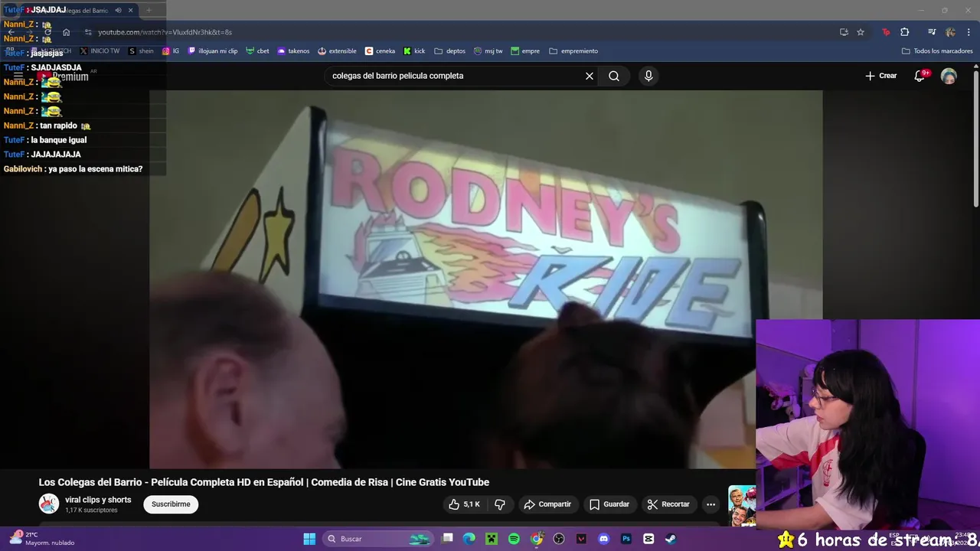Screen dimensions: 980x551
Task: Open the IG Instagram bookmark
Action: click(x=171, y=51)
